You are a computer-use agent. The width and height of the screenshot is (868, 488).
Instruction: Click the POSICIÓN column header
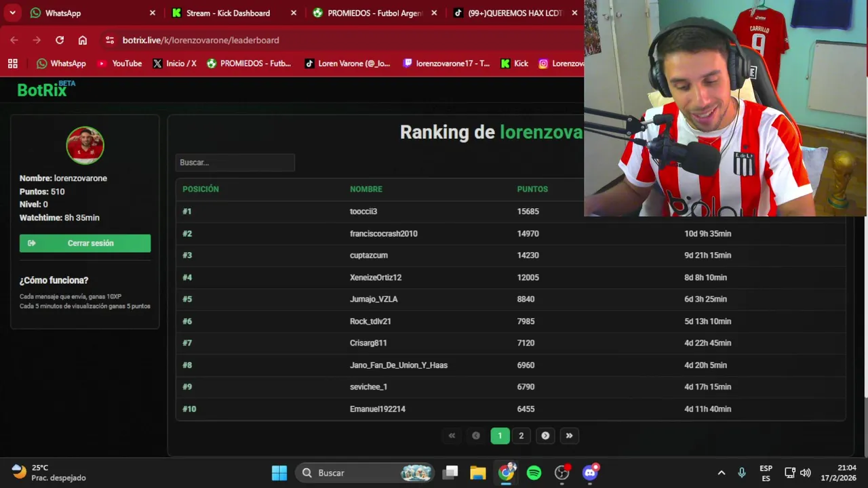[x=201, y=189]
